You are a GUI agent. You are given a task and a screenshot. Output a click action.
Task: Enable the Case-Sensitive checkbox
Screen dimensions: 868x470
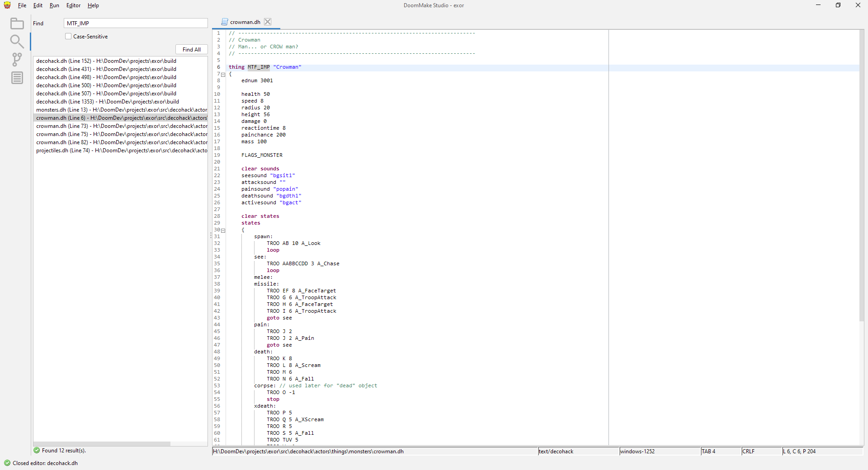point(68,36)
